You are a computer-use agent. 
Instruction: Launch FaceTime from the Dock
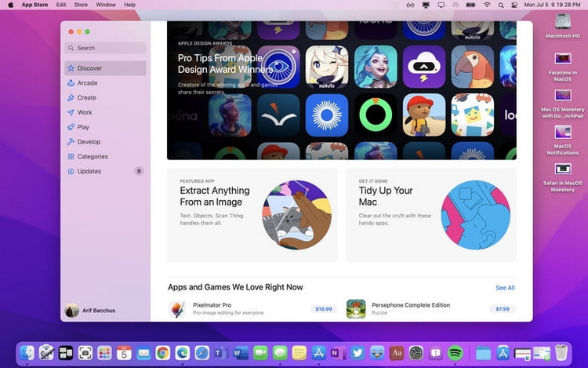tap(260, 353)
